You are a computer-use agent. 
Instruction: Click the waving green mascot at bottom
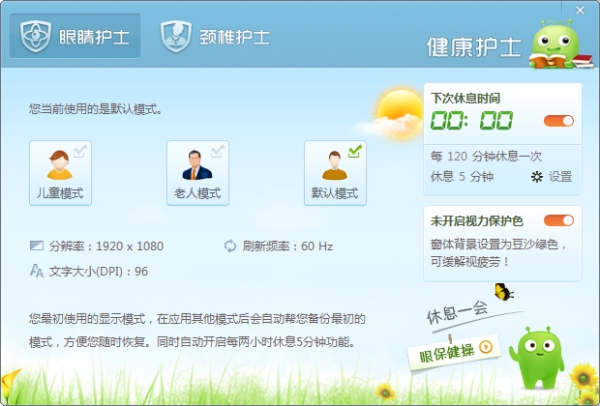(536, 357)
